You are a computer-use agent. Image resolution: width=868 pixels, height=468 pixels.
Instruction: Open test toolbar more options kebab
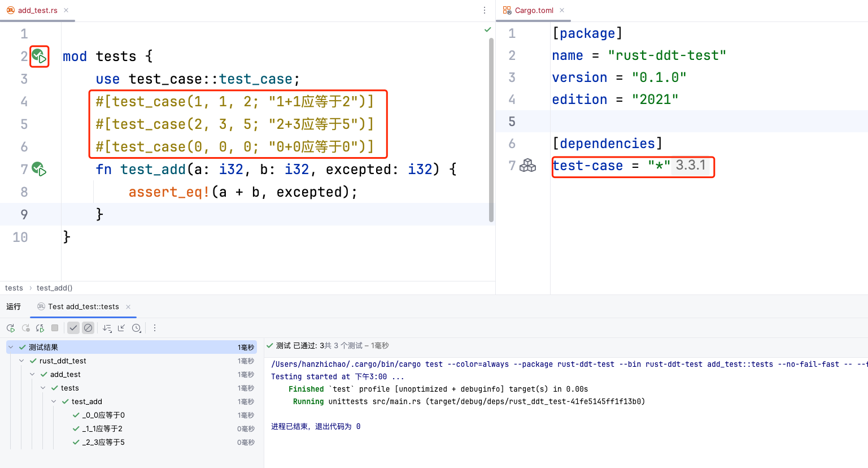point(155,328)
